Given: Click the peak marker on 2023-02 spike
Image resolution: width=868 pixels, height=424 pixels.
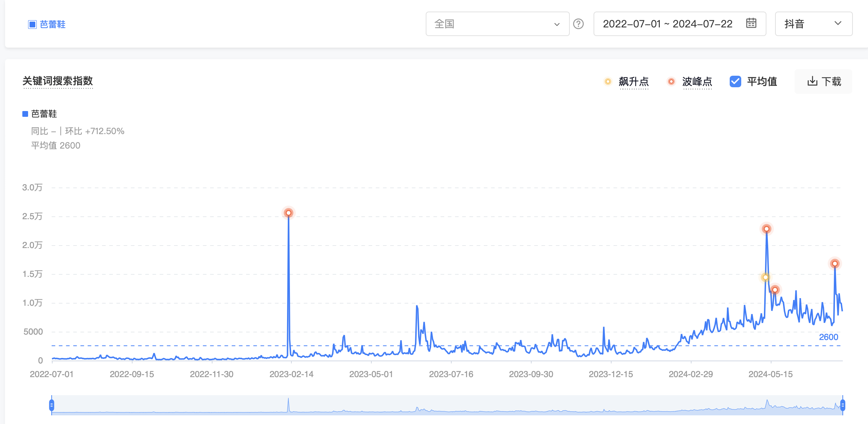Looking at the screenshot, I should [288, 213].
